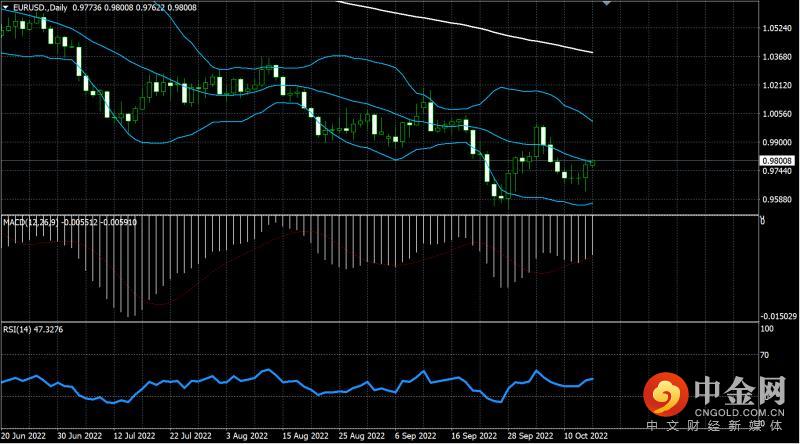
Task: Click the 15 Aug 2022 date label
Action: tap(305, 436)
